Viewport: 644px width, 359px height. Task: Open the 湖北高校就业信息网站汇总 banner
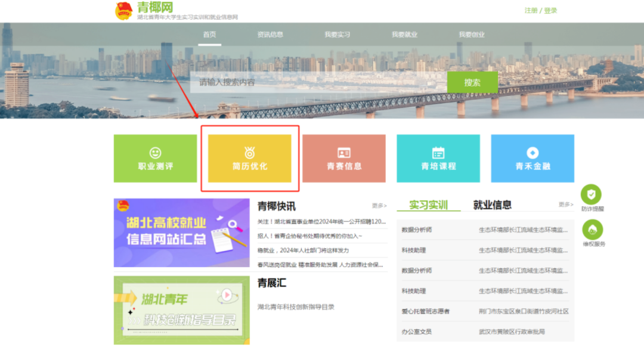[x=181, y=233]
